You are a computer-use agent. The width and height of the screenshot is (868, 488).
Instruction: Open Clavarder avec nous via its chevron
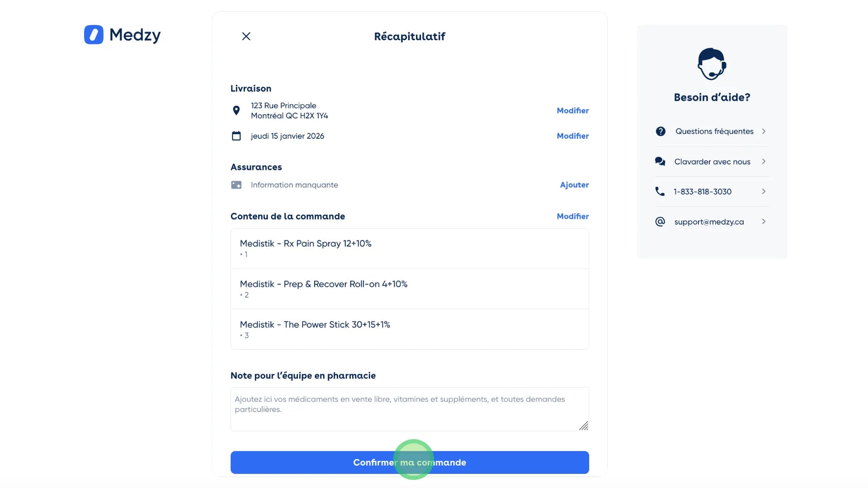(x=764, y=161)
